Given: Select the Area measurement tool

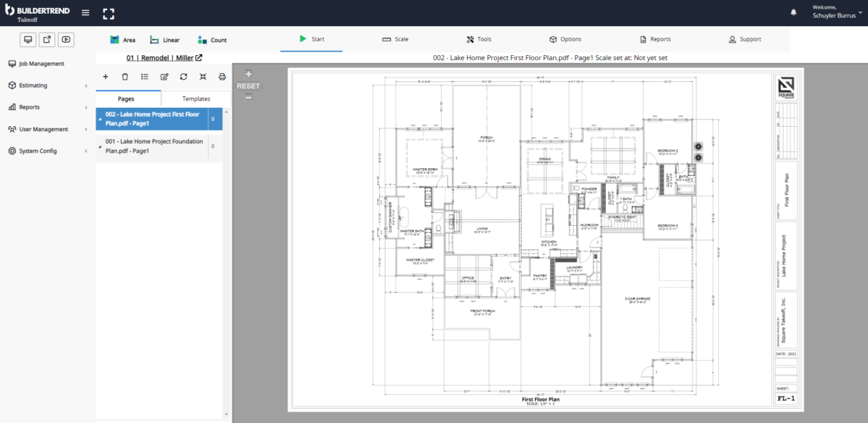Looking at the screenshot, I should tap(122, 40).
